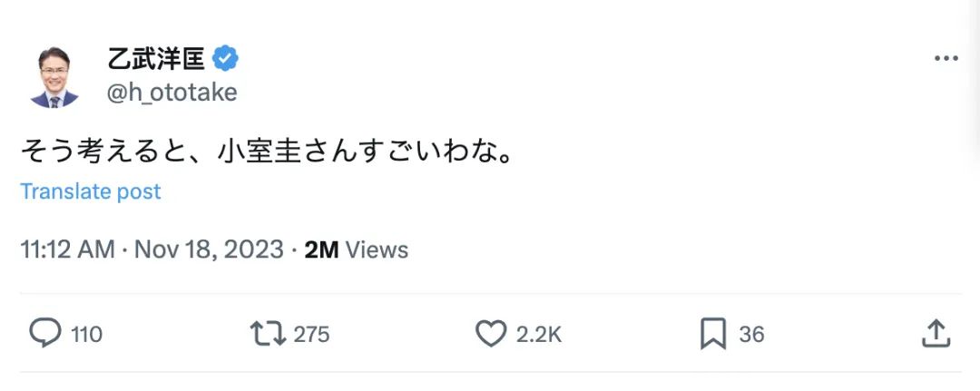Click the 275 reposts count
This screenshot has width=980, height=391.
(x=311, y=335)
